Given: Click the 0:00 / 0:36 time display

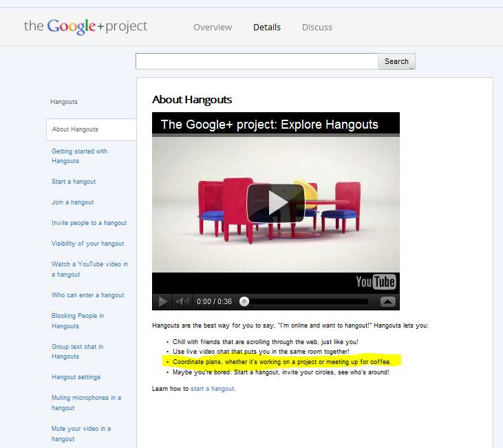Looking at the screenshot, I should click(x=214, y=301).
